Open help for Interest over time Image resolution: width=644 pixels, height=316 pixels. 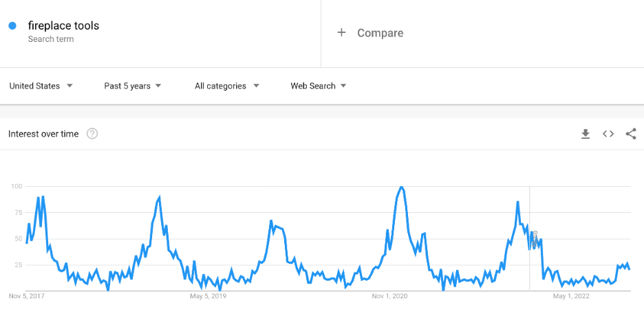click(x=92, y=134)
